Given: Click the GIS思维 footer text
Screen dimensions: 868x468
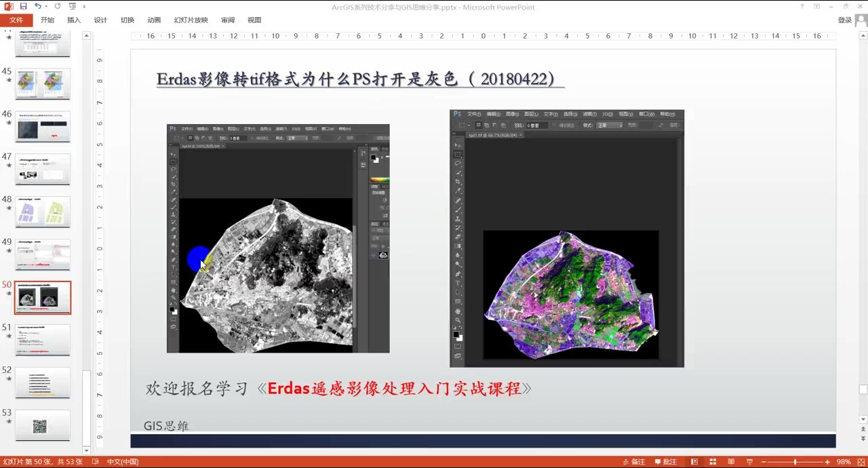Looking at the screenshot, I should 166,426.
